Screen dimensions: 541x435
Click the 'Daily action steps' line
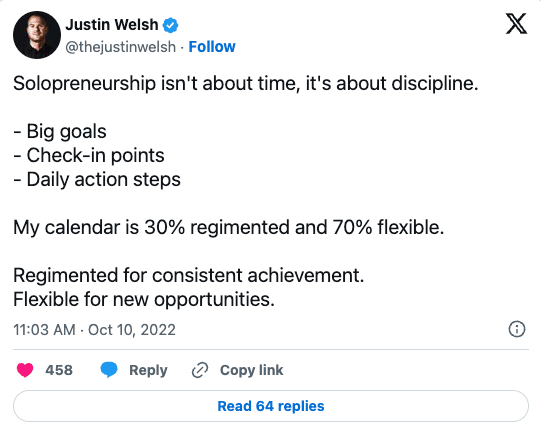[97, 180]
